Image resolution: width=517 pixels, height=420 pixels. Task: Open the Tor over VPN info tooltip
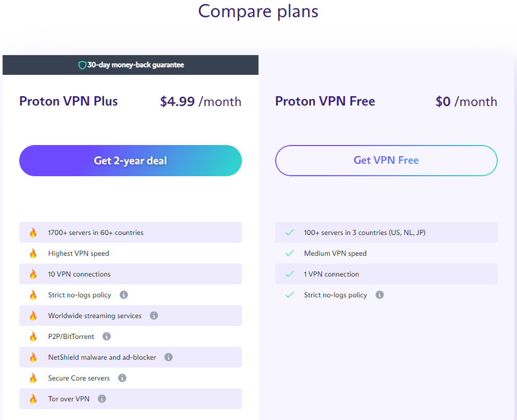click(102, 399)
